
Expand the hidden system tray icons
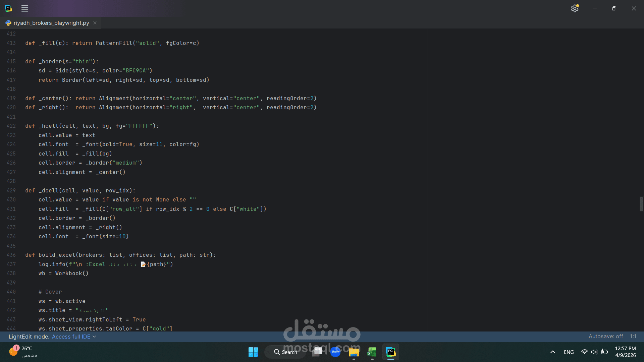tap(553, 352)
